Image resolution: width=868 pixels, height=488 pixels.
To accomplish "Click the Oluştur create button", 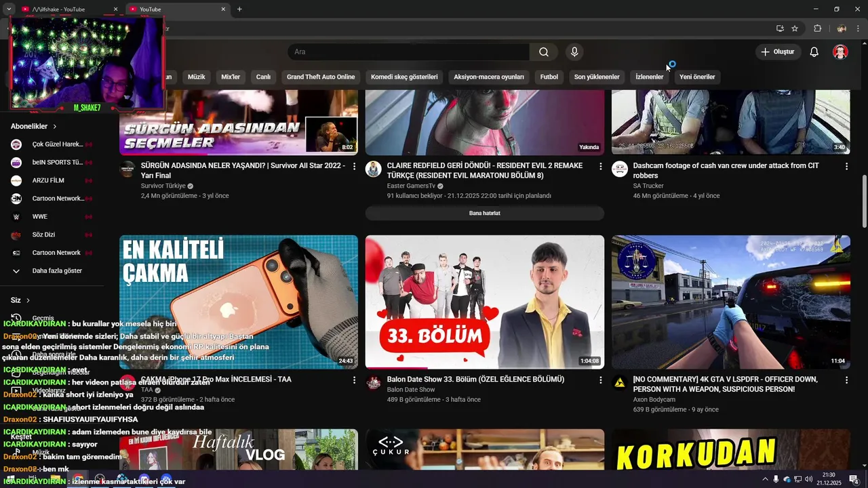I will (778, 52).
